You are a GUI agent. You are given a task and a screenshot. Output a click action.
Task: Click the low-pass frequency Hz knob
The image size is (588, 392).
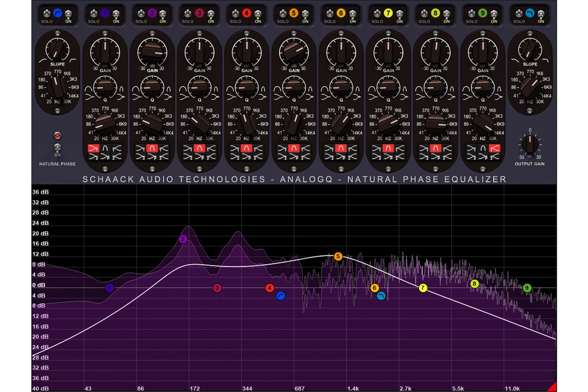(530, 88)
